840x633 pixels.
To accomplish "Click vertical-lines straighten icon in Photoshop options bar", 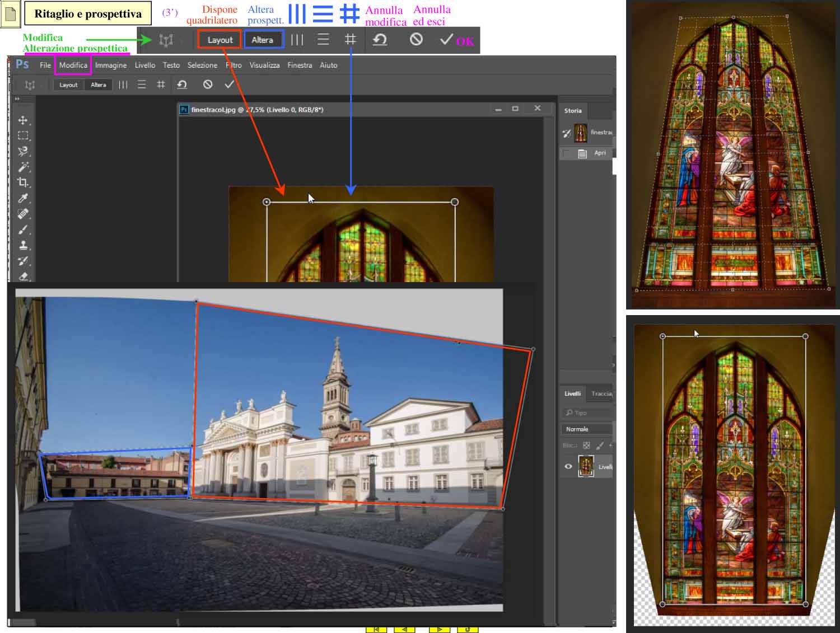I will pyautogui.click(x=123, y=85).
